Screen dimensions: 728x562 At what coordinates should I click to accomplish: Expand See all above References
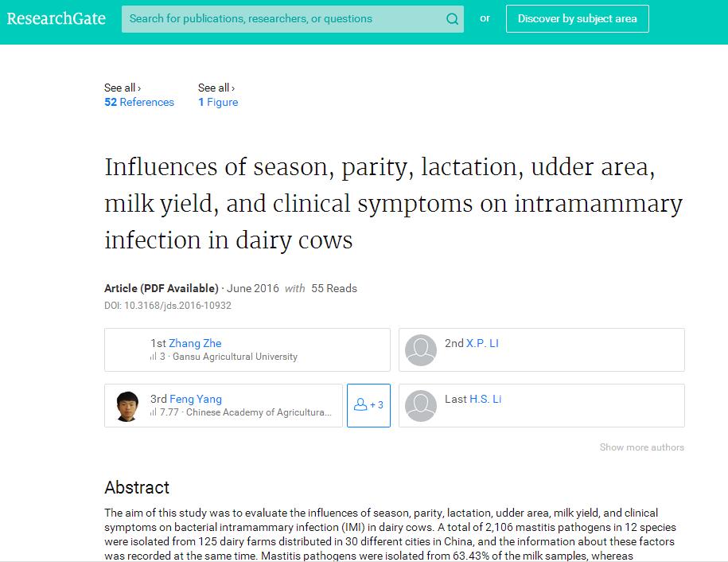pos(123,88)
